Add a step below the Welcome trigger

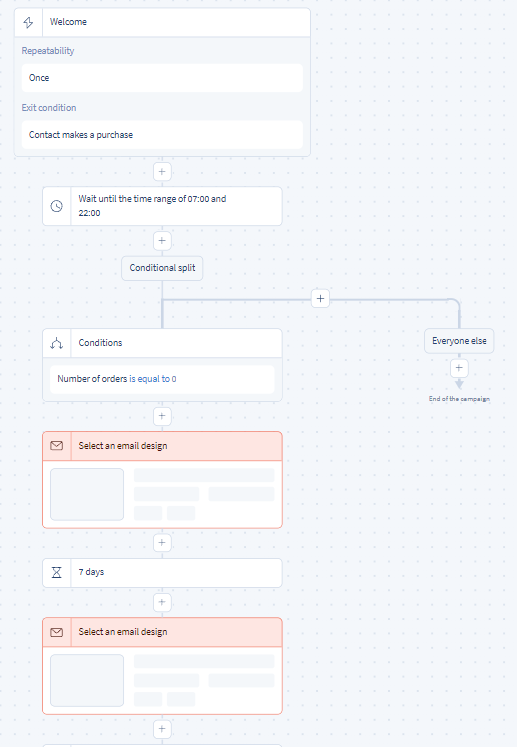click(x=162, y=172)
